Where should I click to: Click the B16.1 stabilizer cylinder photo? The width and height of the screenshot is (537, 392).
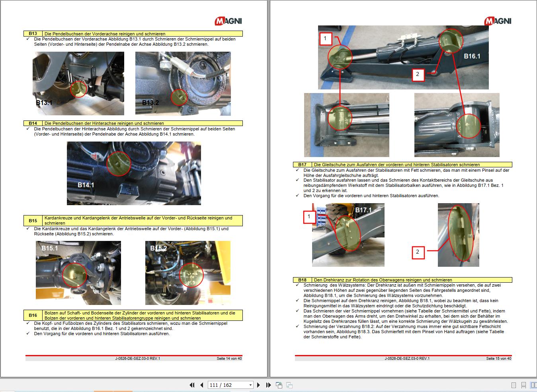pyautogui.click(x=404, y=57)
